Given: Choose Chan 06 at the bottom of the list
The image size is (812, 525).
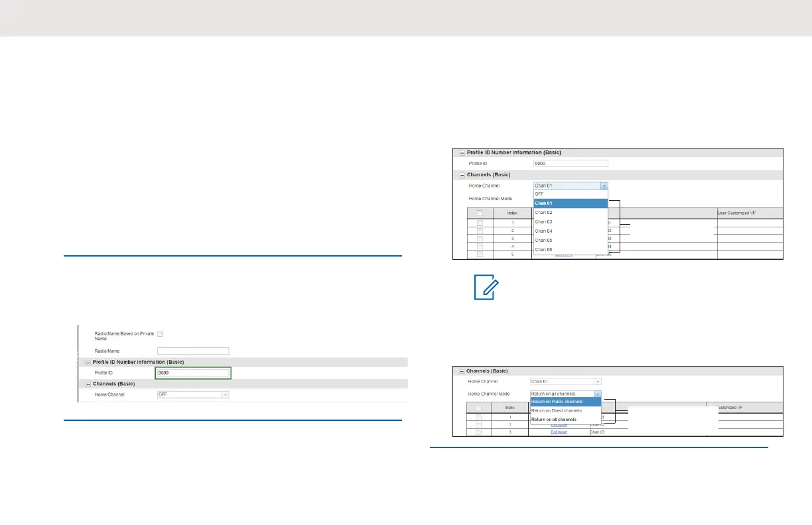Looking at the screenshot, I should pyautogui.click(x=571, y=250).
